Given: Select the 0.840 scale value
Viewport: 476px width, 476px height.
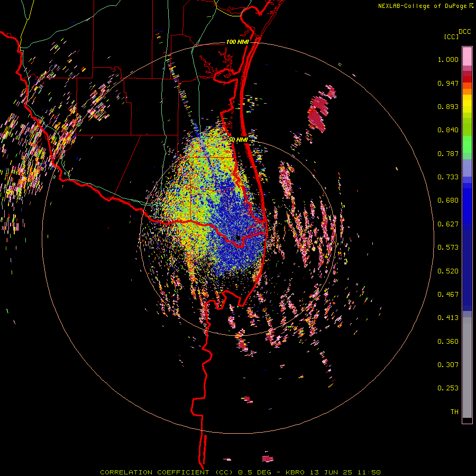Looking at the screenshot, I should [x=448, y=130].
